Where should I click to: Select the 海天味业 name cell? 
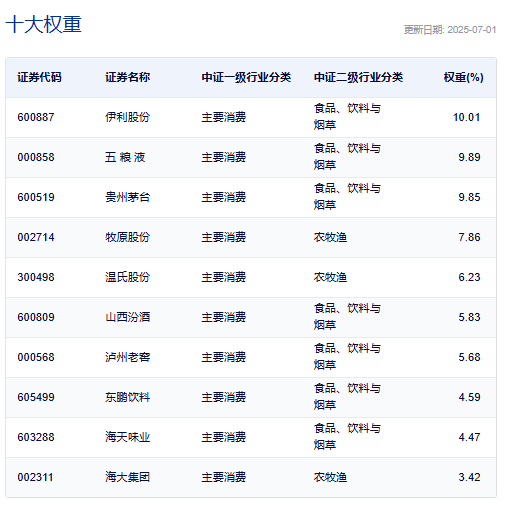pos(128,437)
